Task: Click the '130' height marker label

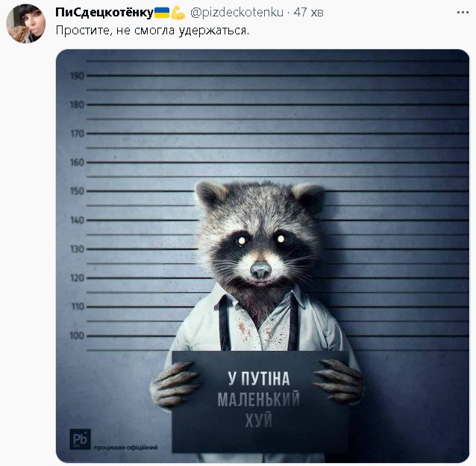Action: click(x=77, y=249)
